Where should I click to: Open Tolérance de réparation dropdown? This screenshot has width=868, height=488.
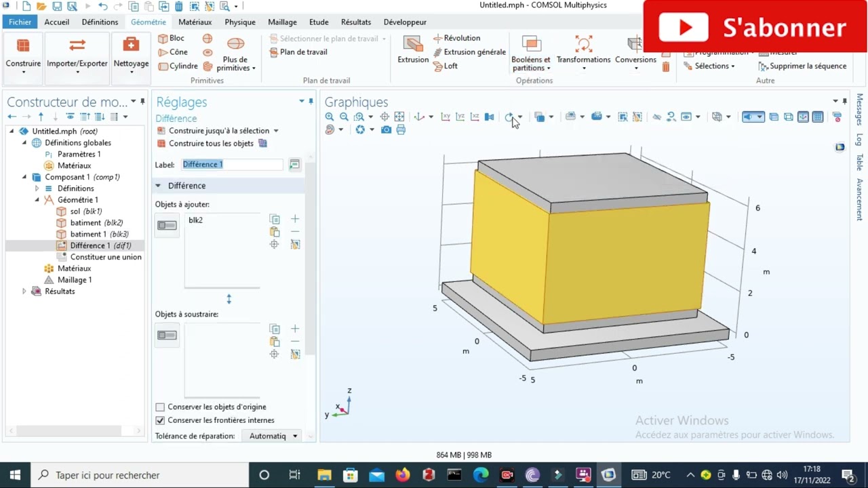click(273, 436)
